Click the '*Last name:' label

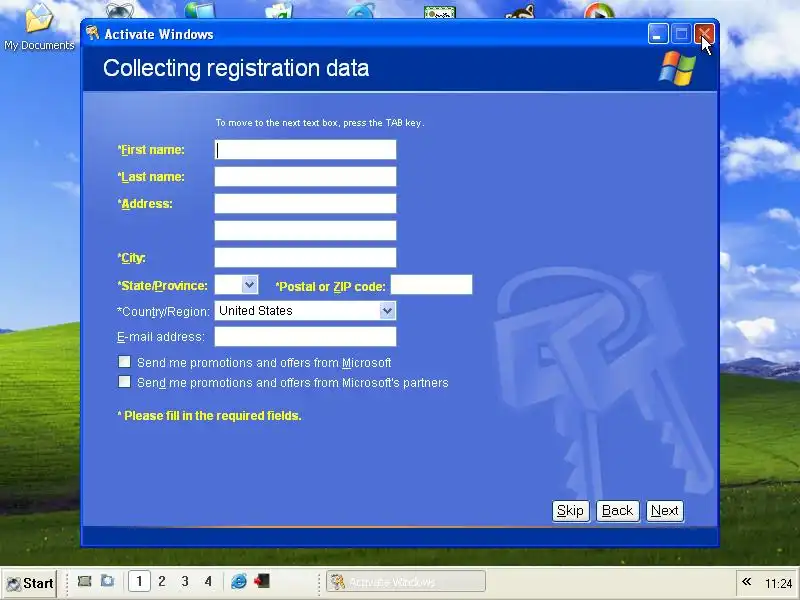[151, 177]
